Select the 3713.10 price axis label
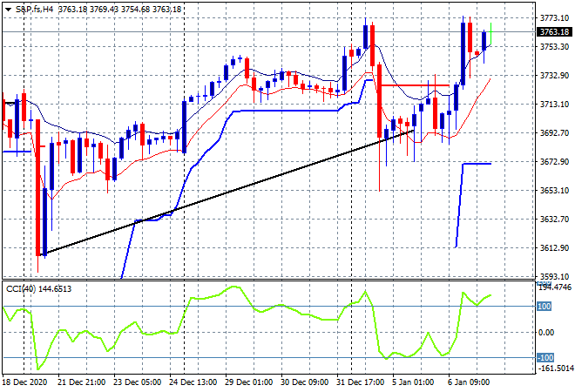The height and width of the screenshot is (392, 575). [554, 105]
